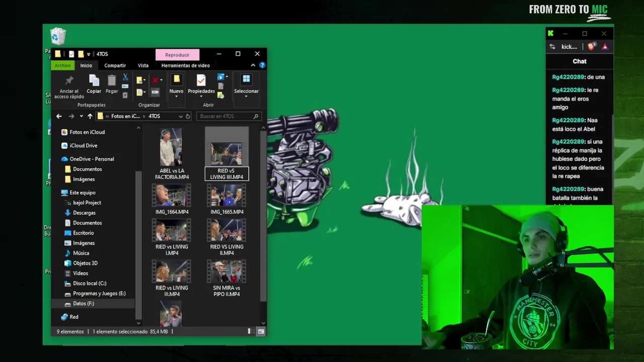Screen dimensions: 644x362
Task: Open the recent locations dropdown arrow
Action: [81, 116]
